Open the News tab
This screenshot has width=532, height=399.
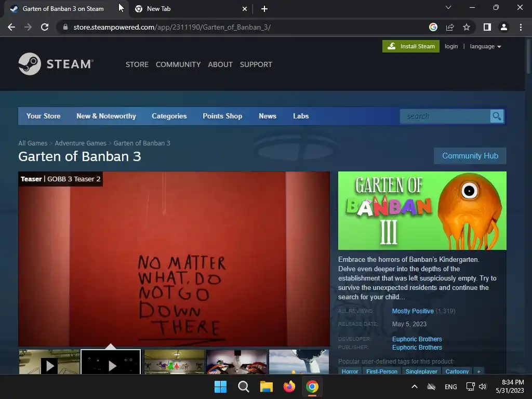(x=268, y=116)
